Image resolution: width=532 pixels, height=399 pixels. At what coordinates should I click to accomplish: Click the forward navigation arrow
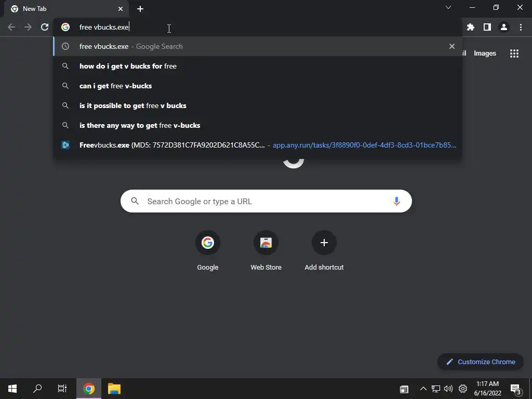[x=28, y=27]
